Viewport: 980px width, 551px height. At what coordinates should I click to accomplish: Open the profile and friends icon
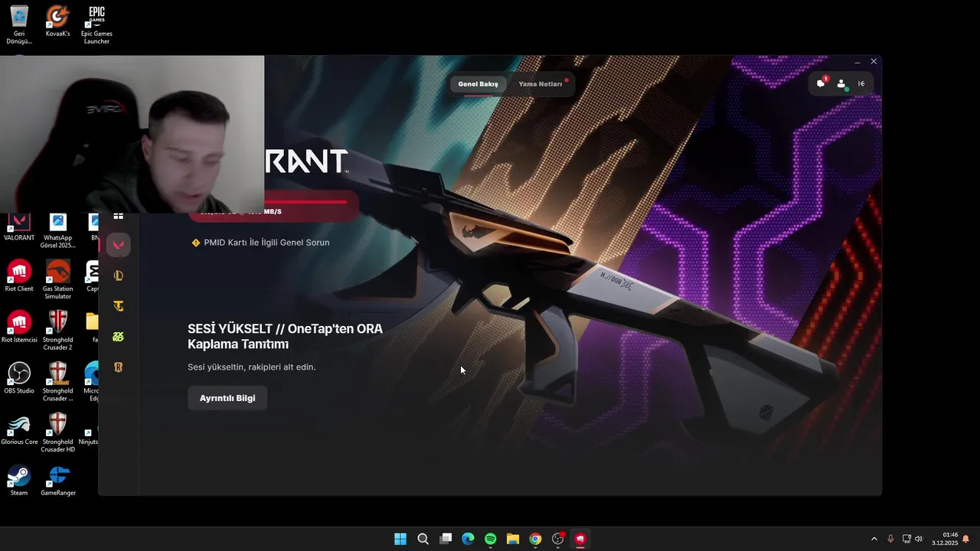841,84
